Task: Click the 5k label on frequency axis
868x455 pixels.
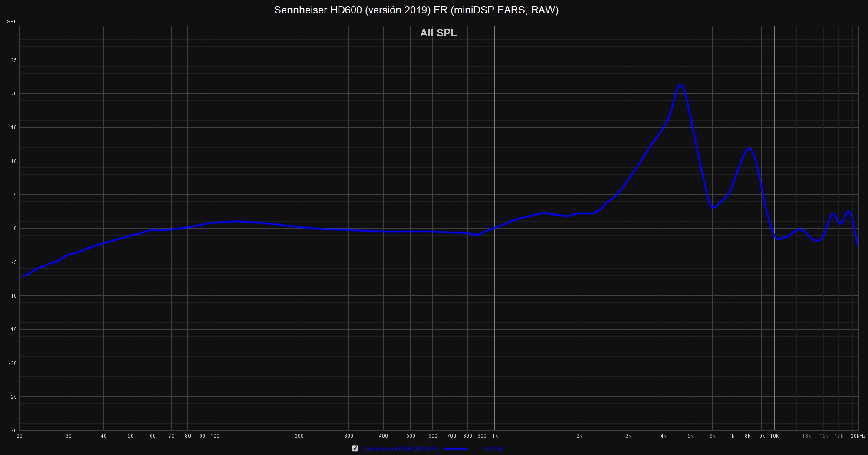Action: point(690,436)
